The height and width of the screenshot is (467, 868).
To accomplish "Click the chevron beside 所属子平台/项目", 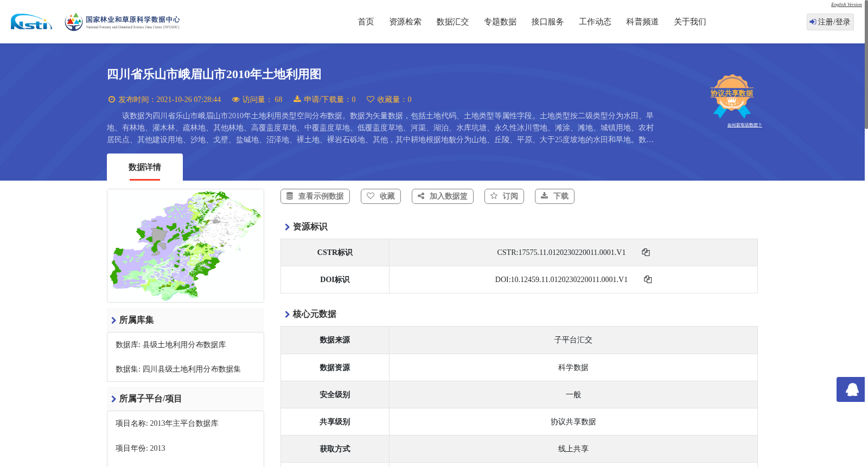I will tap(113, 399).
